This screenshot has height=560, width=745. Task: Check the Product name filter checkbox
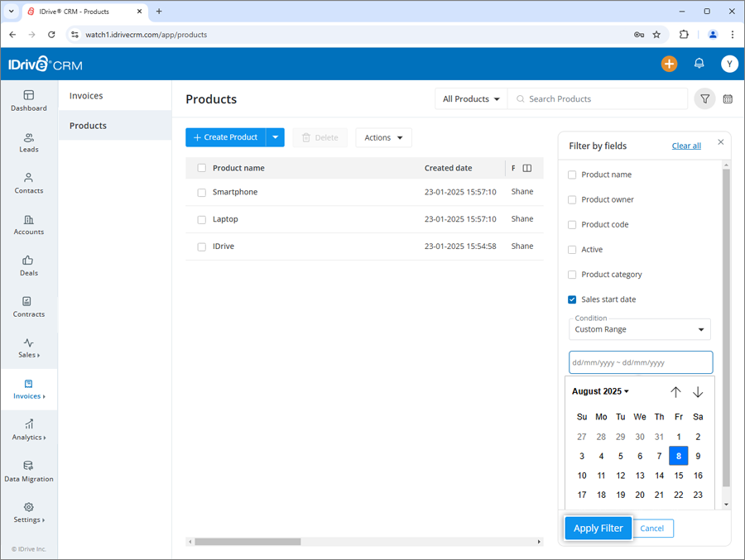(x=571, y=175)
